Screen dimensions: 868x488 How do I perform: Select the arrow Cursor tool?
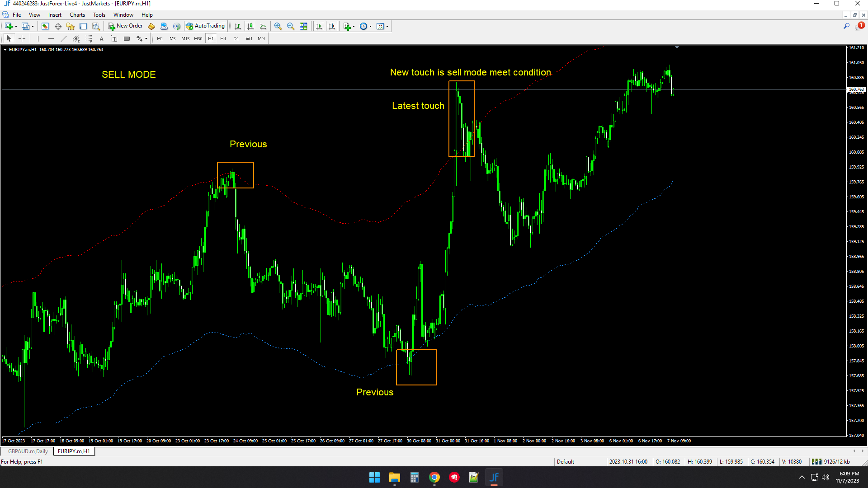[9, 39]
